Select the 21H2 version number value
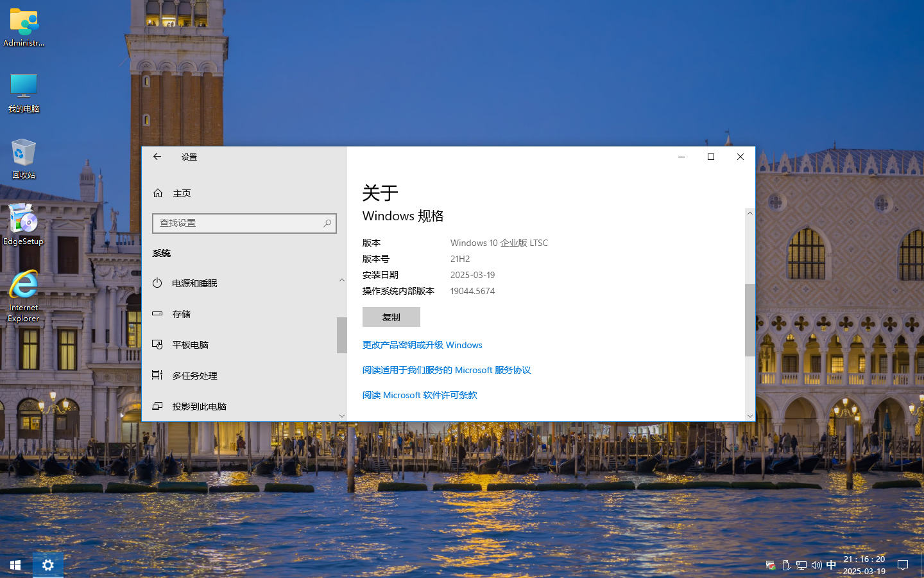Image resolution: width=924 pixels, height=578 pixels. (x=460, y=259)
